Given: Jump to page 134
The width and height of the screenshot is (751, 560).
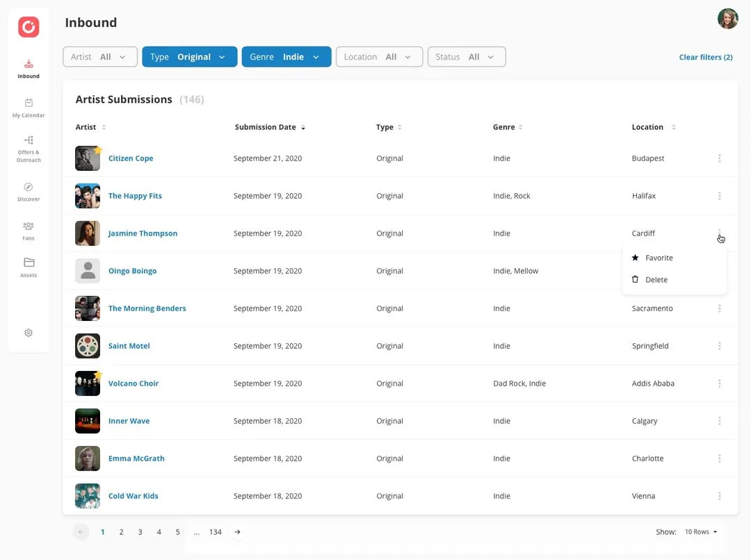Looking at the screenshot, I should pyautogui.click(x=215, y=532).
